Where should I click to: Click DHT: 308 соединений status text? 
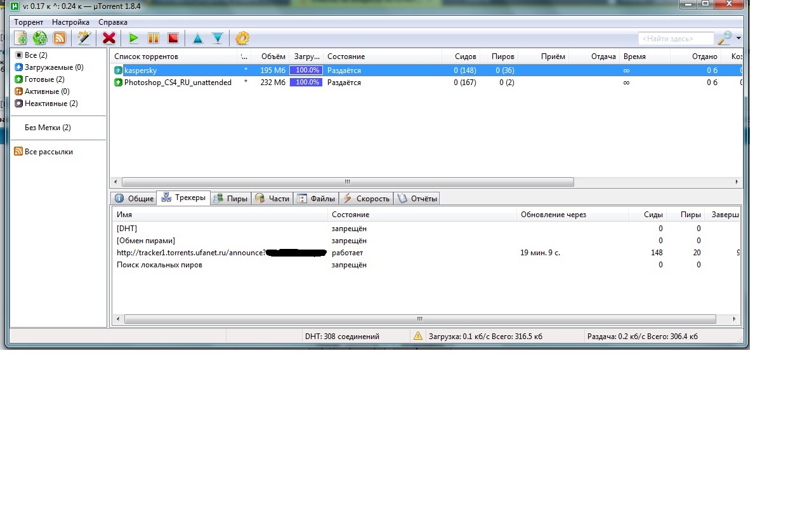pyautogui.click(x=342, y=337)
